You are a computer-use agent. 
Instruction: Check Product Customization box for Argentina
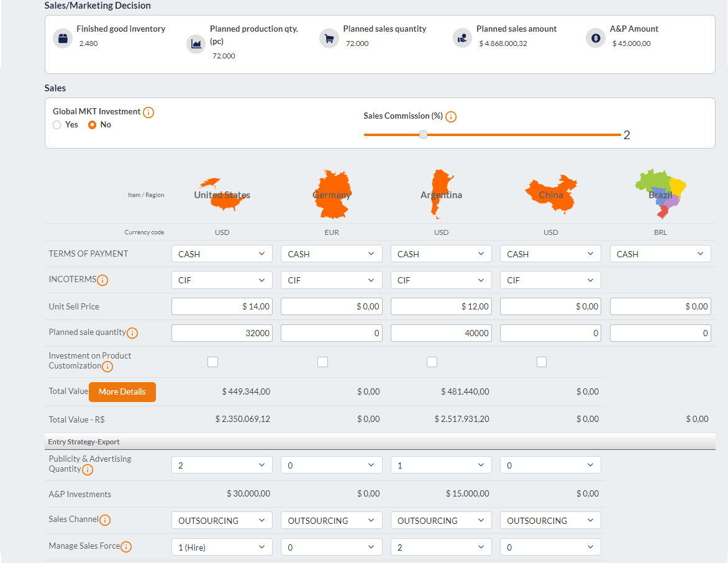tap(432, 362)
